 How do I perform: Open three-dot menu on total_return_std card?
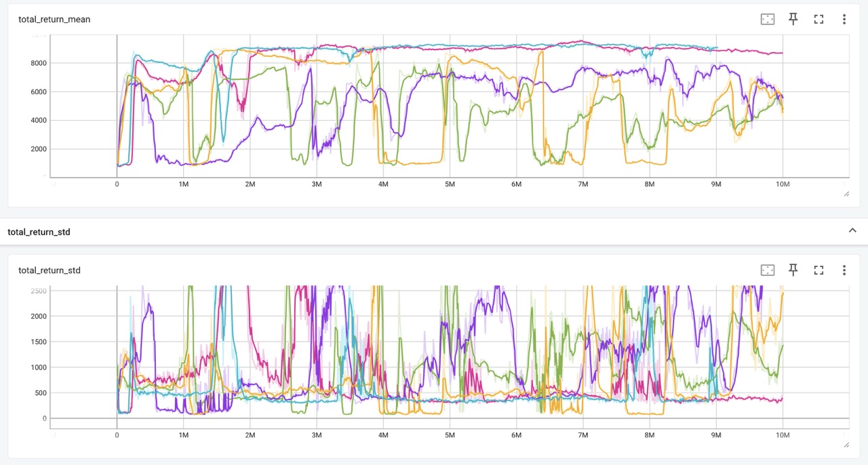coord(844,270)
